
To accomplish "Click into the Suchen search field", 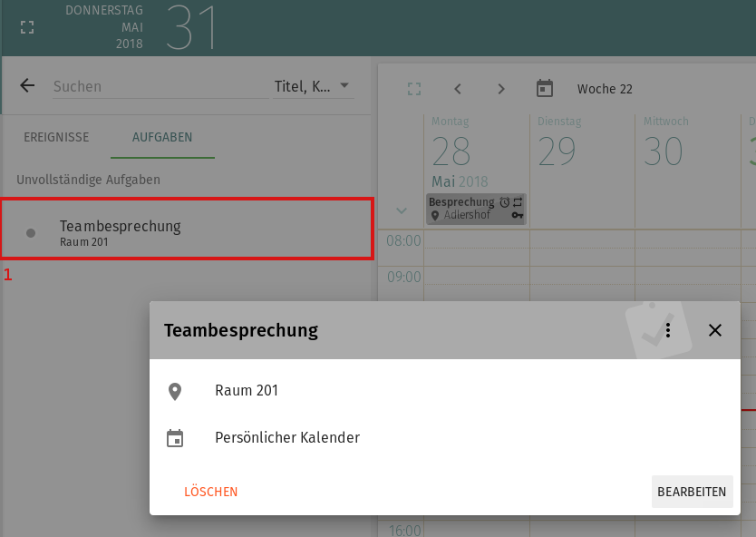I will coord(154,86).
